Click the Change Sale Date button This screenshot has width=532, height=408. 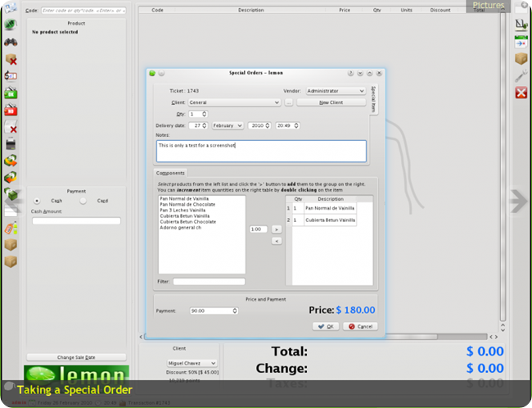[76, 357]
